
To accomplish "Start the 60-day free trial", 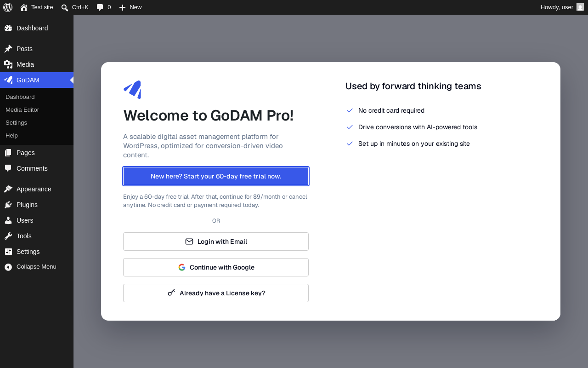I will [216, 176].
